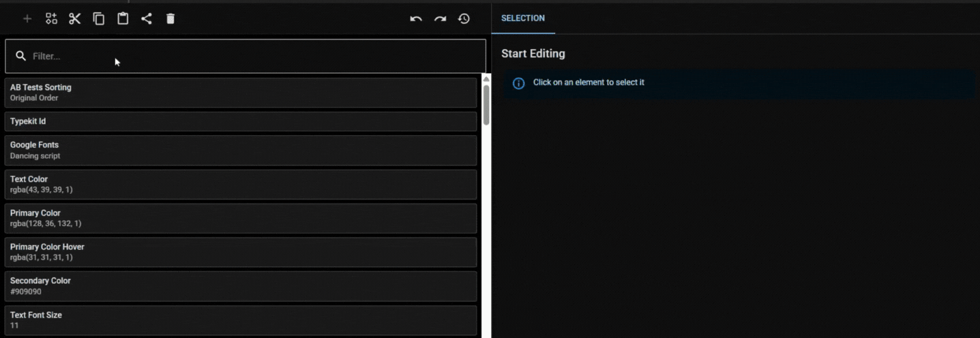Edit the Secondary Color row
This screenshot has height=338, width=980.
tap(241, 286)
